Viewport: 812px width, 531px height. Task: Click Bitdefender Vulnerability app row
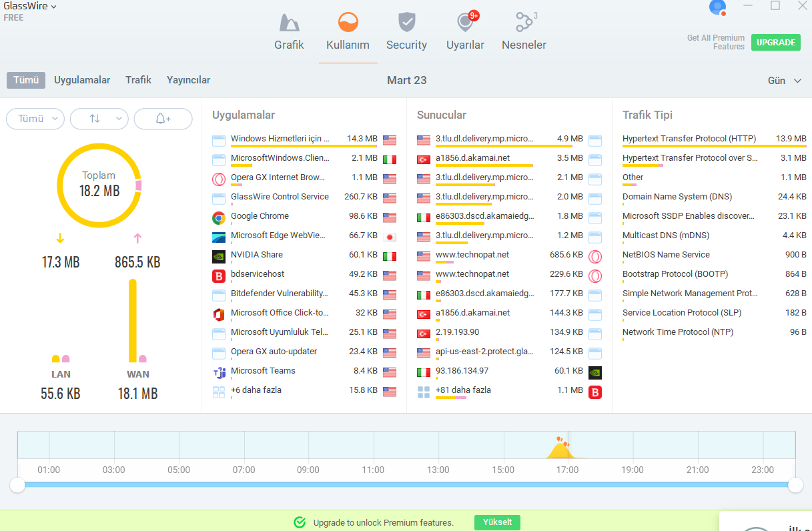coord(304,294)
